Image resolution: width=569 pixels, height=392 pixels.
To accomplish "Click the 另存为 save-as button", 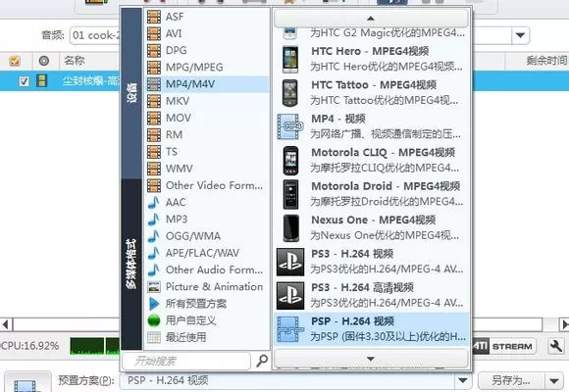I will 511,380.
